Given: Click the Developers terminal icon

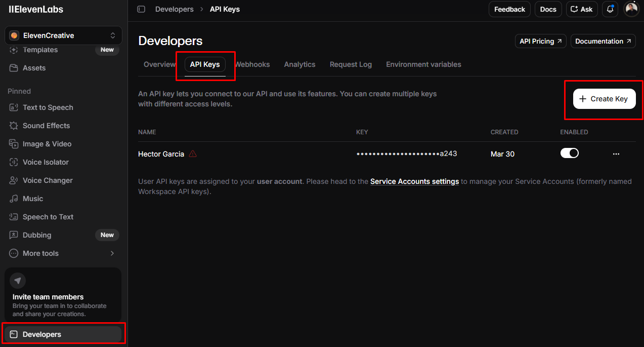Looking at the screenshot, I should tap(14, 334).
